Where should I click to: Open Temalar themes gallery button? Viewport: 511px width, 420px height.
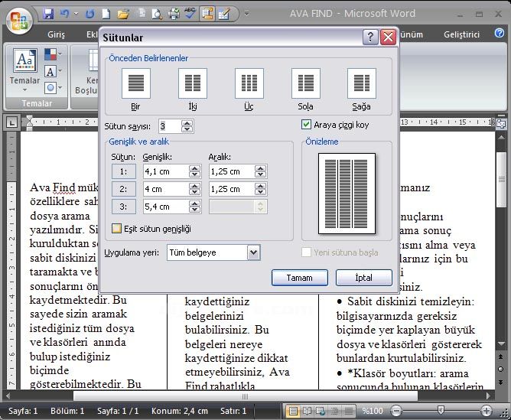tap(24, 70)
